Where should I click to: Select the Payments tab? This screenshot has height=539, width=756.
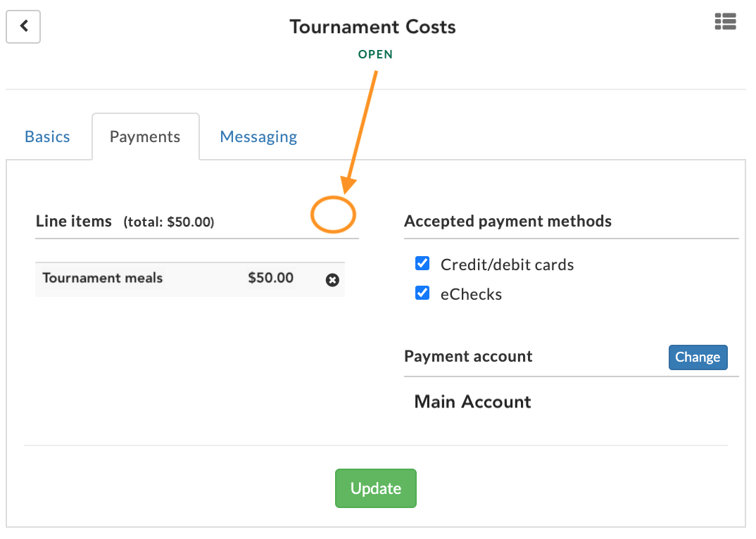click(x=145, y=137)
